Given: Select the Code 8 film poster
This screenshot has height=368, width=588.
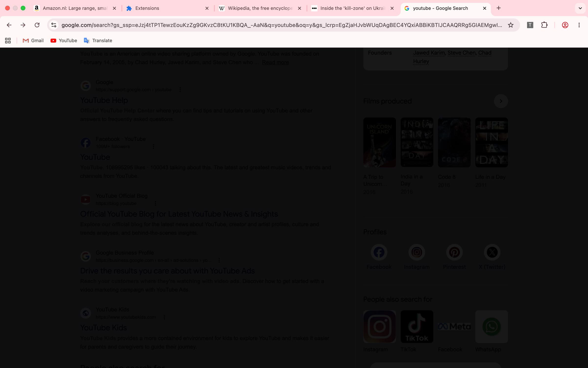Looking at the screenshot, I should click(x=454, y=142).
